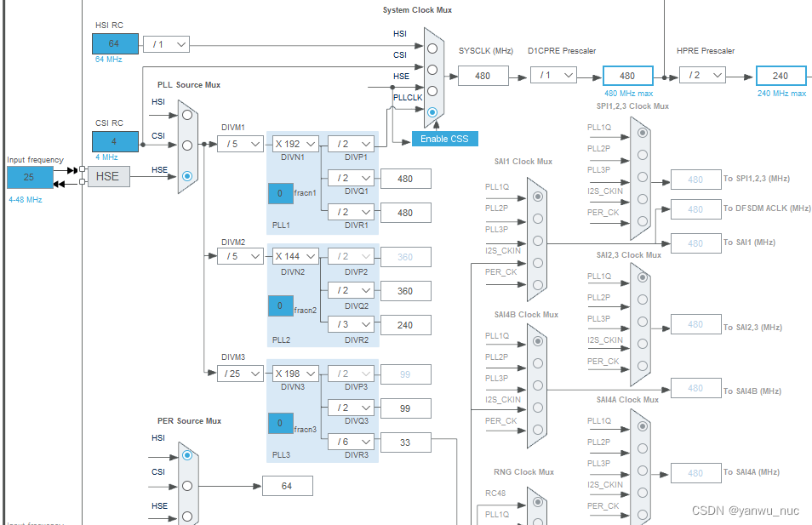The image size is (812, 525).
Task: Select PLL3P in the SAI1 Clock Mux
Action: pos(538,241)
